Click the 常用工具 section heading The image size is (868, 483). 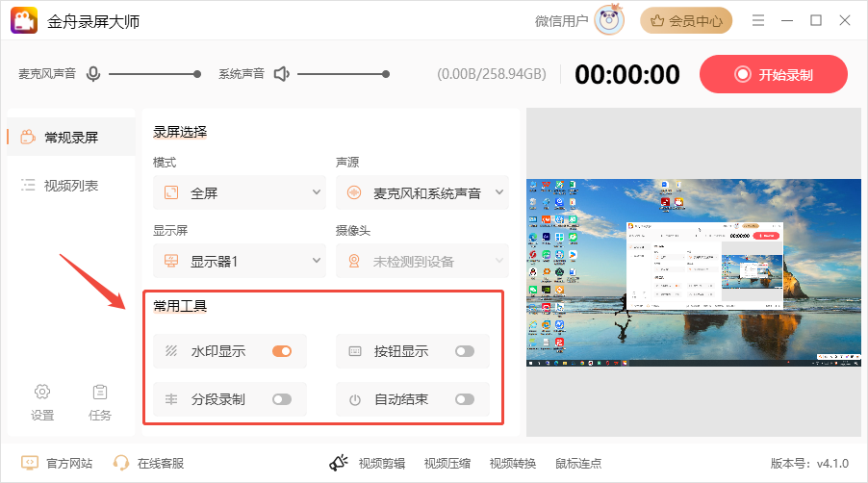180,305
